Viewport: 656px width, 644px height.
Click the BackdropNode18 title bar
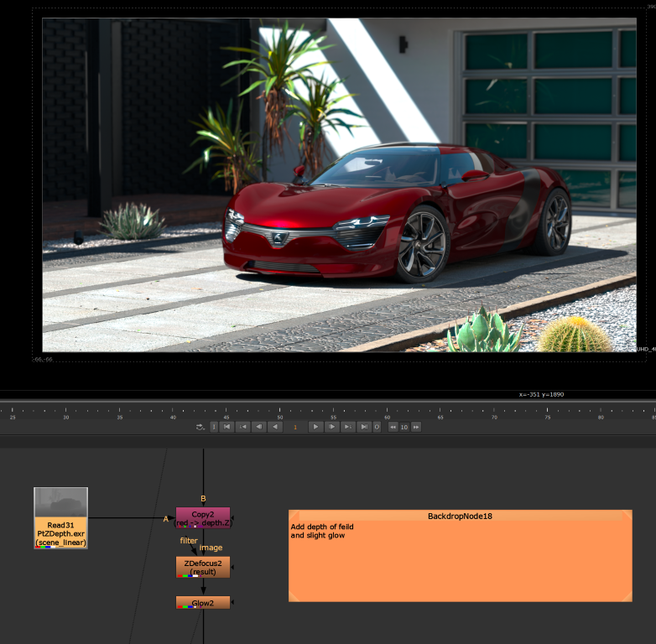[x=460, y=516]
